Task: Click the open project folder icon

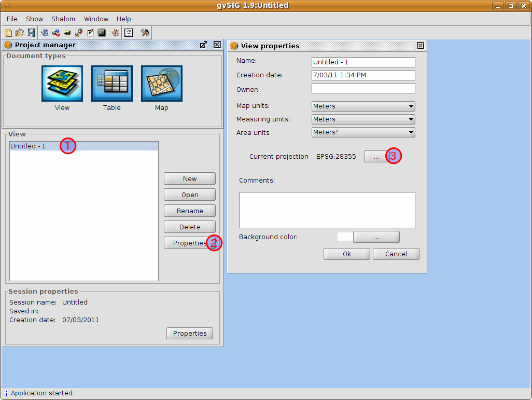Action: point(20,33)
